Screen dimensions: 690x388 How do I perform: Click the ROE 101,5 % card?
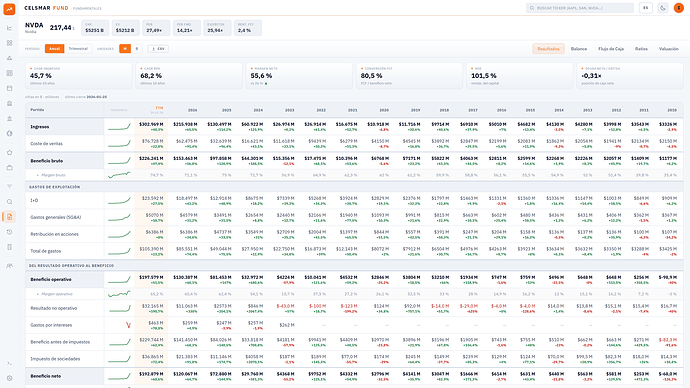pos(520,76)
